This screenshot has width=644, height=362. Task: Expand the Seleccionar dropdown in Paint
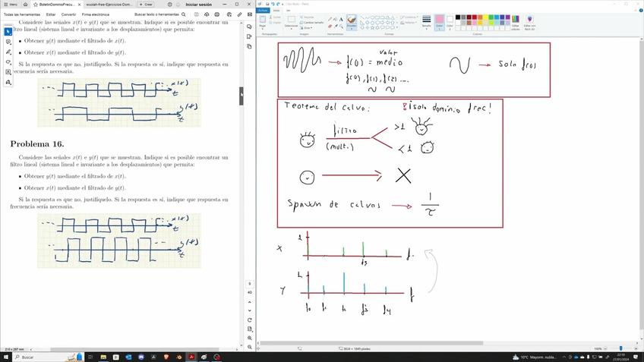pos(291,27)
